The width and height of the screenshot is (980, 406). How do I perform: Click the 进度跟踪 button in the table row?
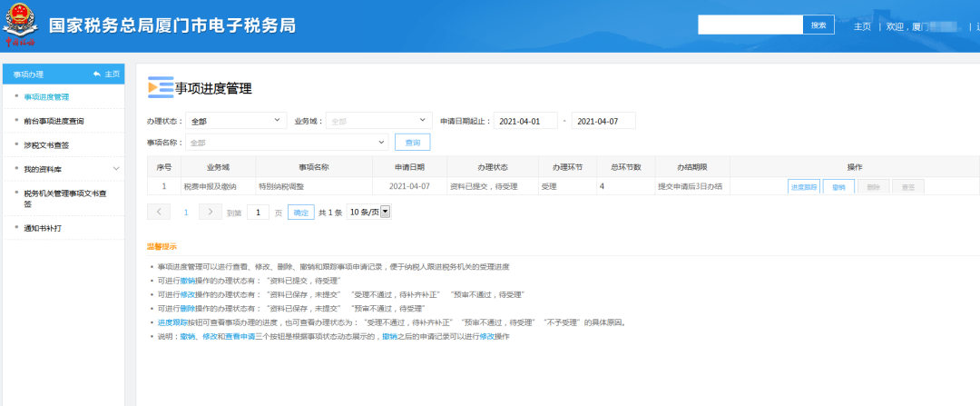pyautogui.click(x=804, y=186)
